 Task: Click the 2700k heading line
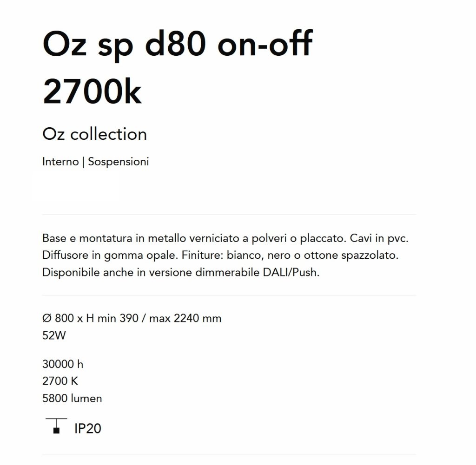[x=92, y=92]
